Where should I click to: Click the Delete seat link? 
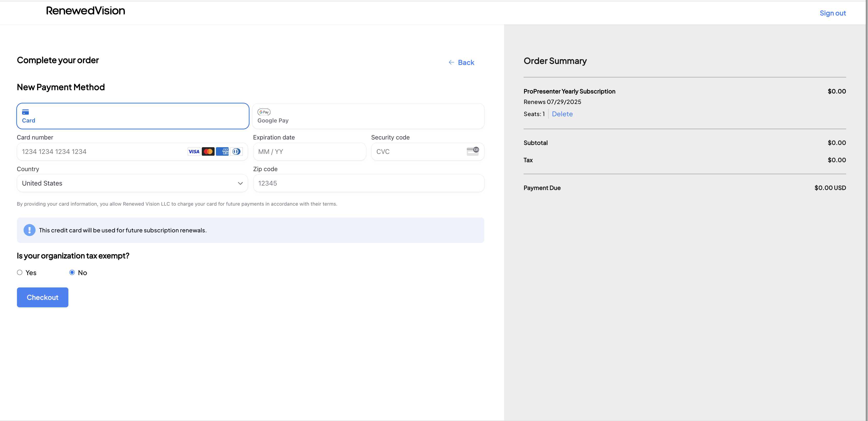562,113
